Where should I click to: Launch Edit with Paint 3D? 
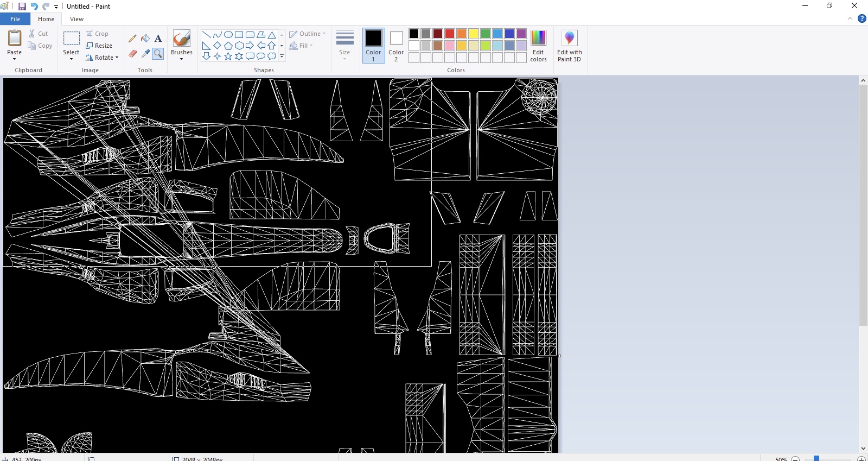(569, 46)
